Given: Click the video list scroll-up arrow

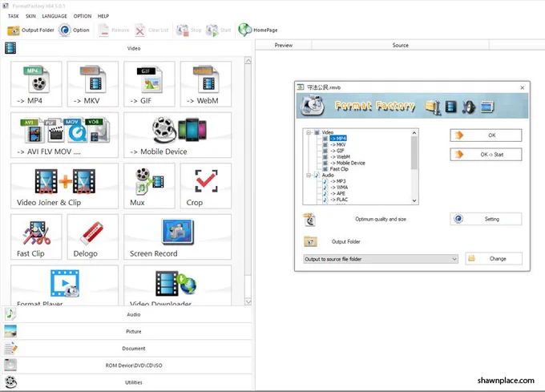Looking at the screenshot, I should tap(248, 61).
